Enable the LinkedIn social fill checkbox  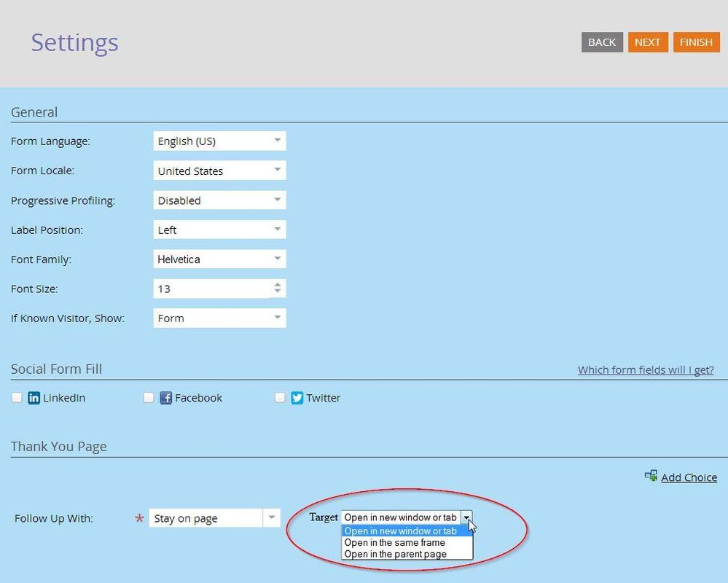click(17, 397)
